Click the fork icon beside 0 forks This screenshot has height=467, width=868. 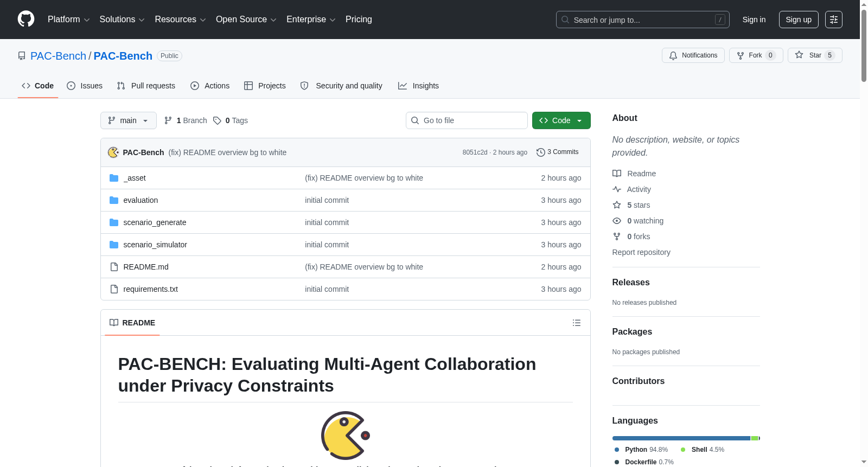tap(617, 236)
